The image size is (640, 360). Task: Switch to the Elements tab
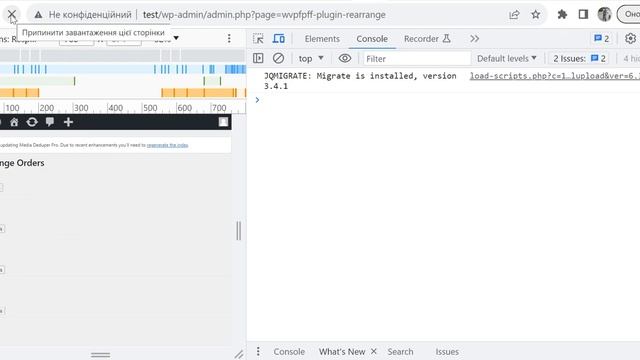tap(322, 39)
